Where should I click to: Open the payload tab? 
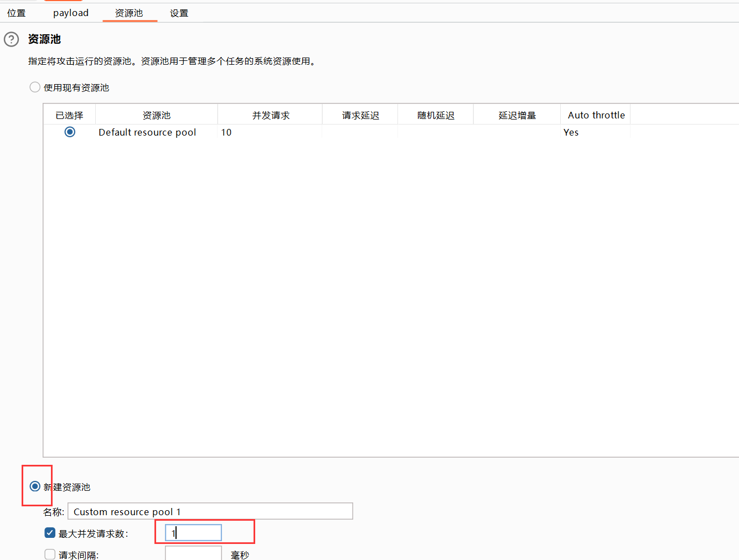(x=71, y=13)
